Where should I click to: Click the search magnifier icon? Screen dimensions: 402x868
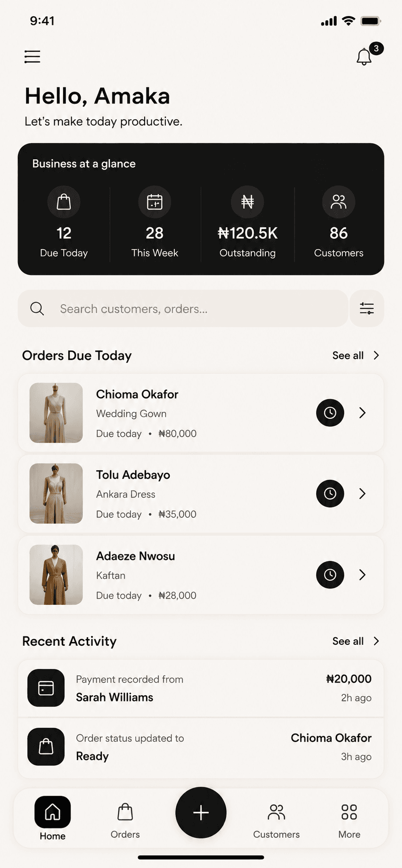point(37,309)
